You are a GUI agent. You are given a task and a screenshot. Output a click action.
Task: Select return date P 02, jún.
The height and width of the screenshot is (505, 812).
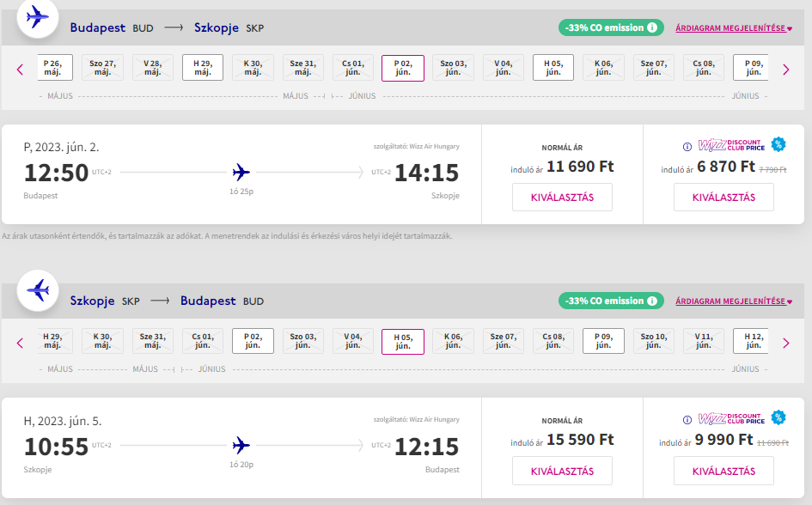pos(253,341)
